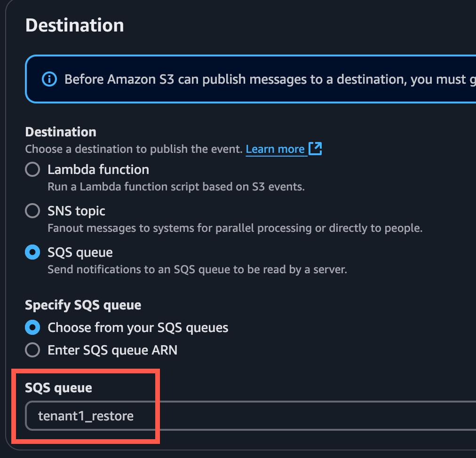
Task: Click the 'SNS topic' option label text
Action: click(x=76, y=211)
